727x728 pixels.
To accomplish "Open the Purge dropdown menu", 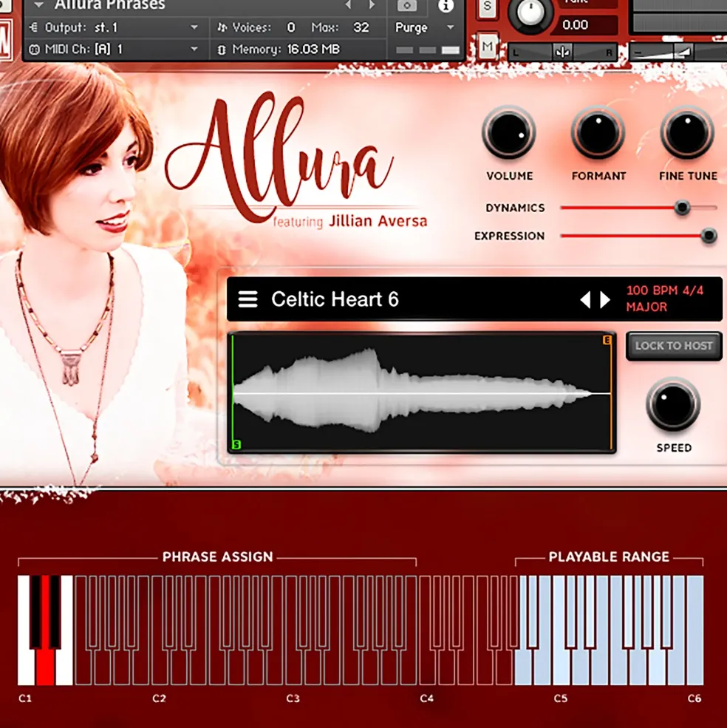I will point(424,27).
